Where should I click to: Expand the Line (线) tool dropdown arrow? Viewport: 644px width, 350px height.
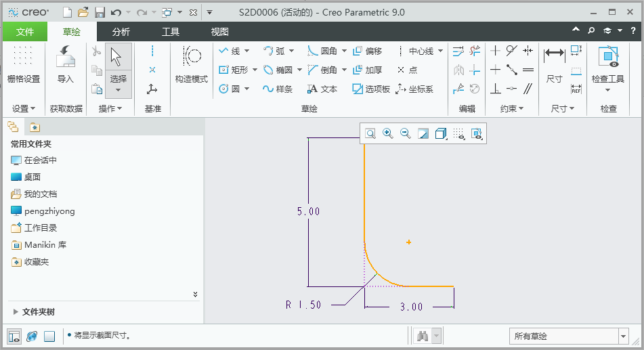pos(246,51)
